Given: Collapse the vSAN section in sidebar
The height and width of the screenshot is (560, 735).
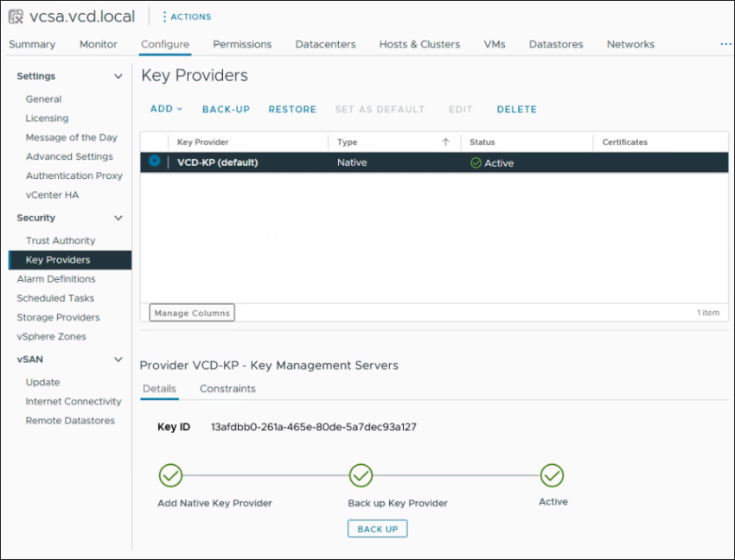Looking at the screenshot, I should 118,360.
